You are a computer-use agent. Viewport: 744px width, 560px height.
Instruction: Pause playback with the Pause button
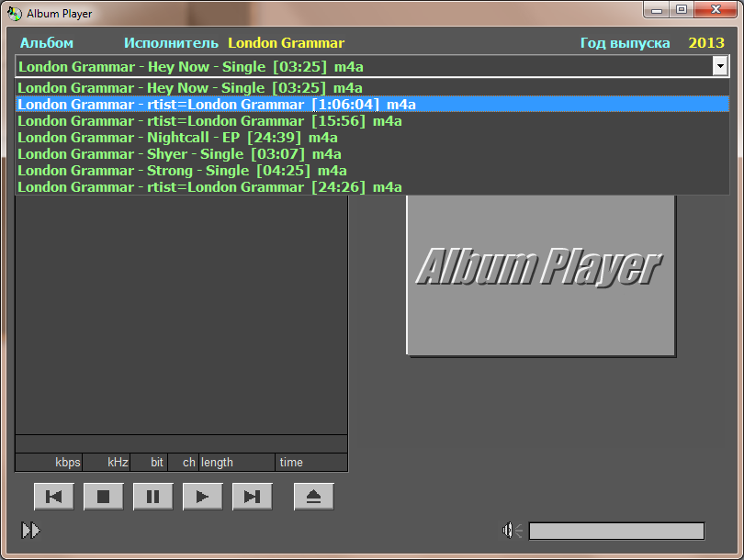point(152,497)
